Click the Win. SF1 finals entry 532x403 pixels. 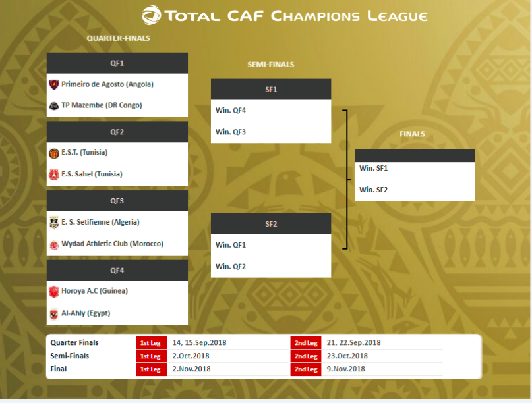point(373,168)
